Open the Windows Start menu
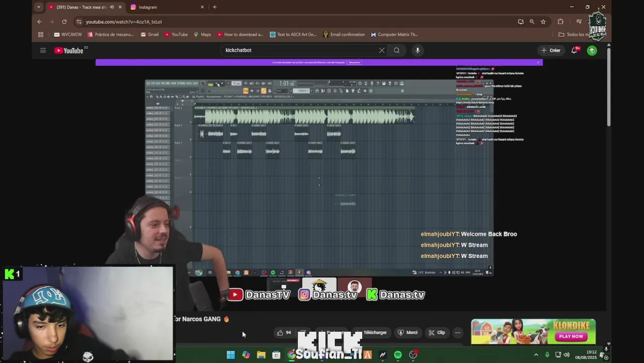Image resolution: width=644 pixels, height=363 pixels. tap(231, 355)
